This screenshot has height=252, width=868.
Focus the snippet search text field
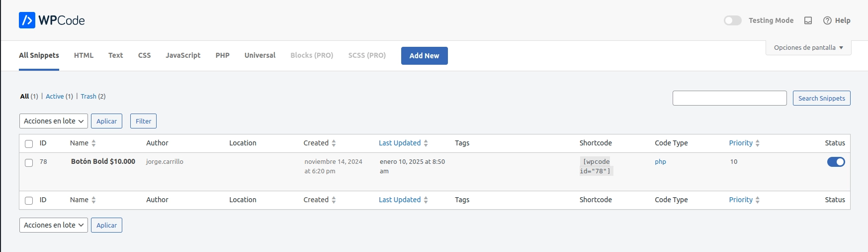click(729, 98)
